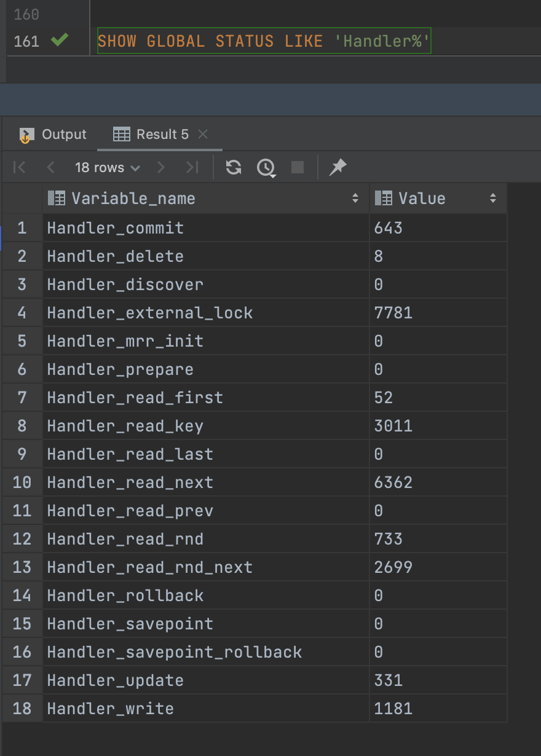Click value 733 for Handler_read_rnd
Viewport: 541px width, 756px height.
point(438,539)
